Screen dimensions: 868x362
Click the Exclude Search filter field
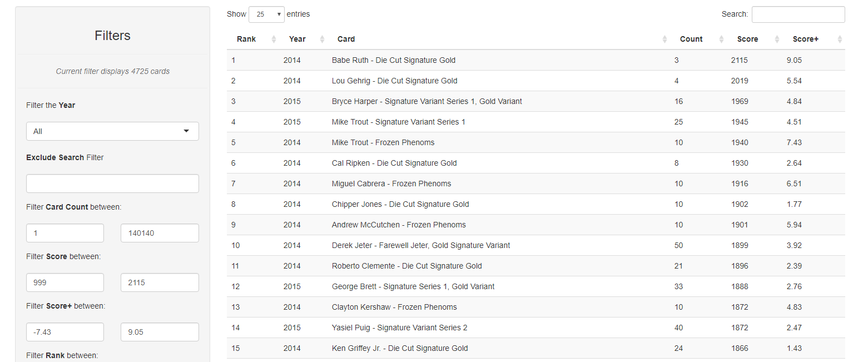pos(112,184)
